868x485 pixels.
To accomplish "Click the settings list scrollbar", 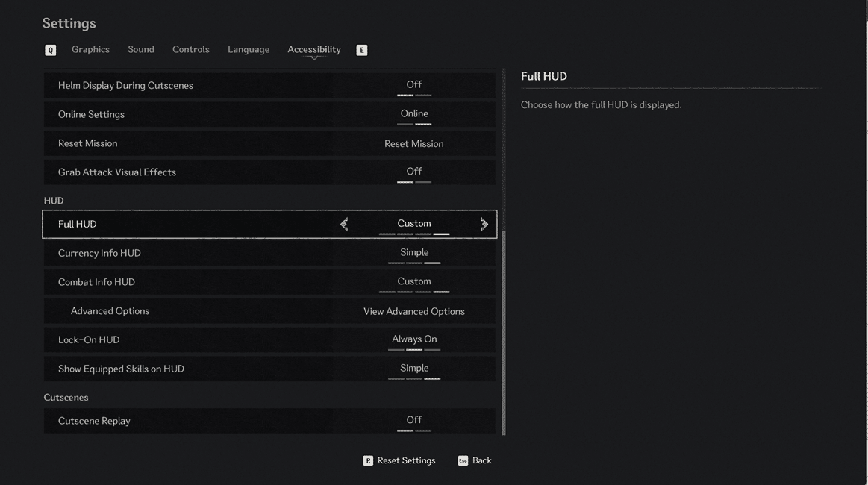I will pyautogui.click(x=504, y=334).
